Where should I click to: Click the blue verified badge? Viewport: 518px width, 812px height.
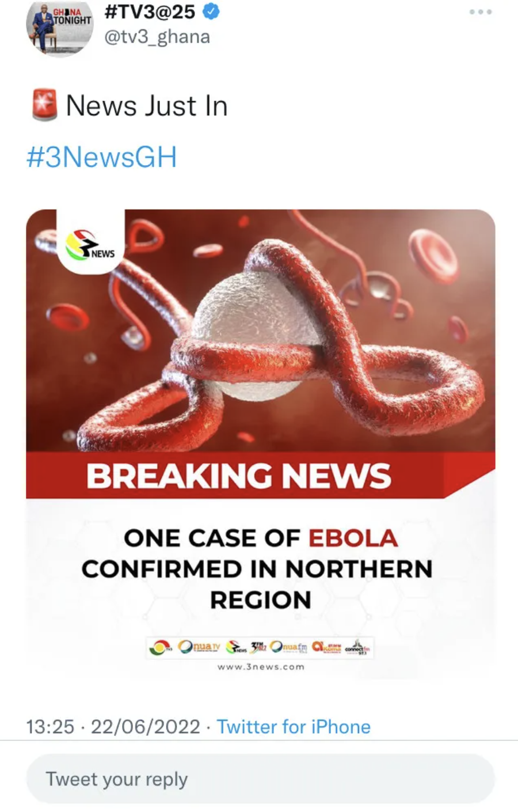[x=212, y=12]
